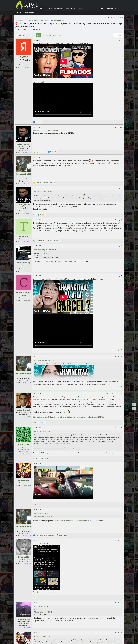
Task: Mute the 46:21 video
Action: 80,343
